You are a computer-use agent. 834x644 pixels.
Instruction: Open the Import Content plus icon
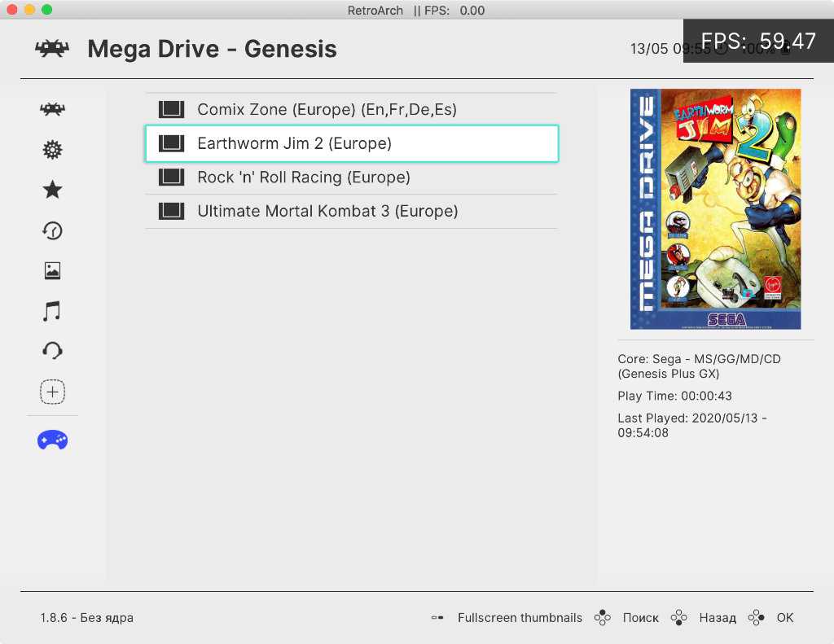(52, 392)
